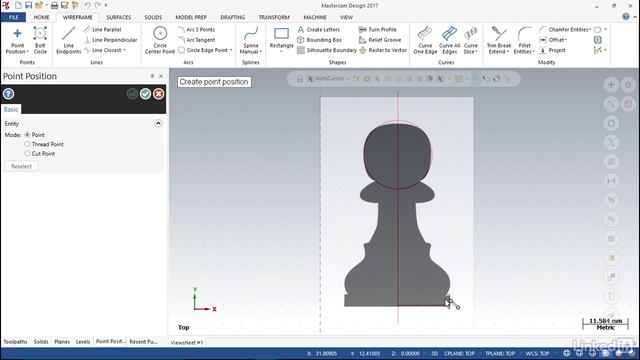The width and height of the screenshot is (640, 360).
Task: Open Point Position panel help
Action: click(x=9, y=94)
